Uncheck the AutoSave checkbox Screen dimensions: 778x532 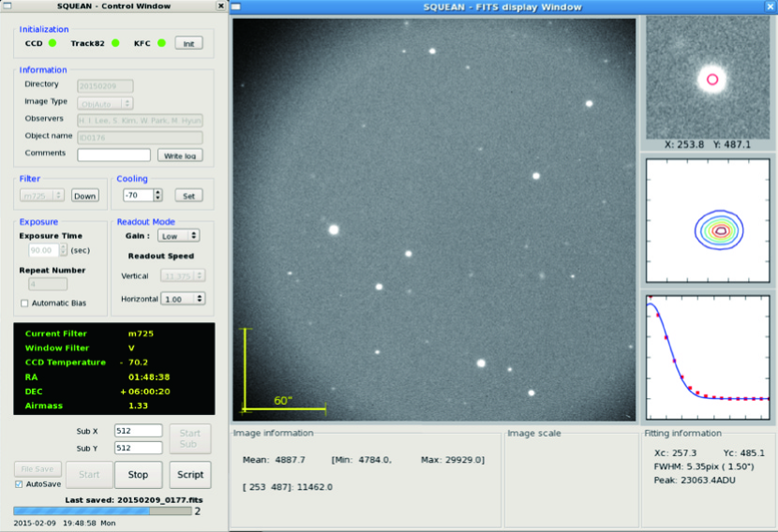pos(19,484)
